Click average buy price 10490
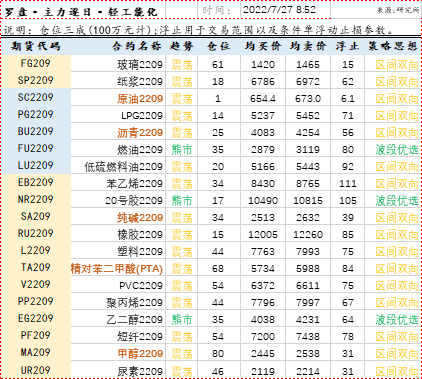422x379 pixels. click(x=263, y=201)
